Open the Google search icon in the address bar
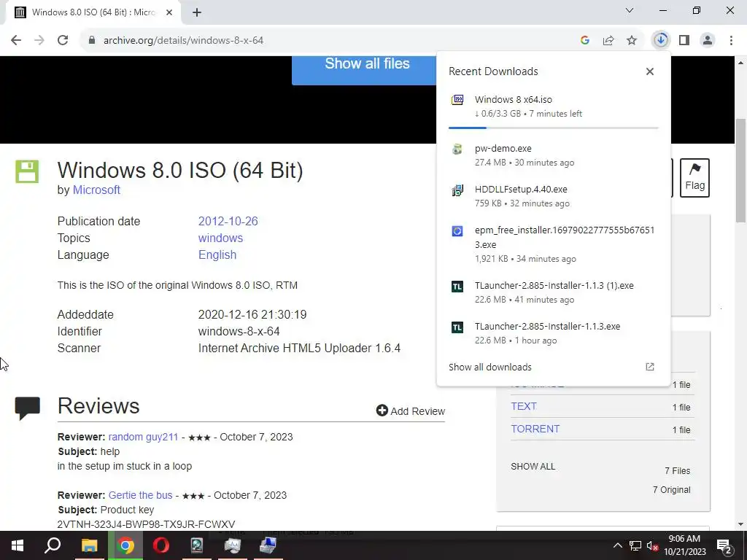Viewport: 747px width, 560px height. click(585, 41)
